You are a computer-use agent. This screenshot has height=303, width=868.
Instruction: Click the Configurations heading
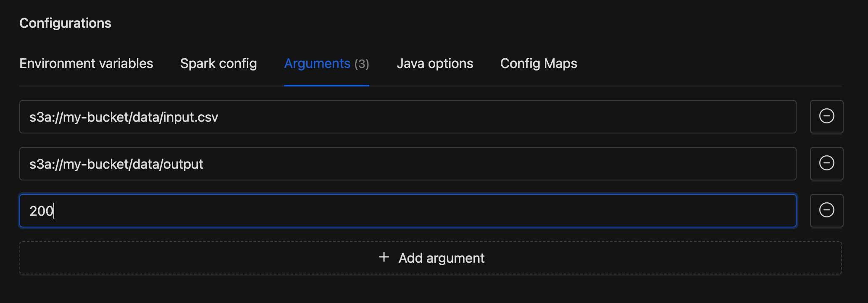pyautogui.click(x=65, y=23)
